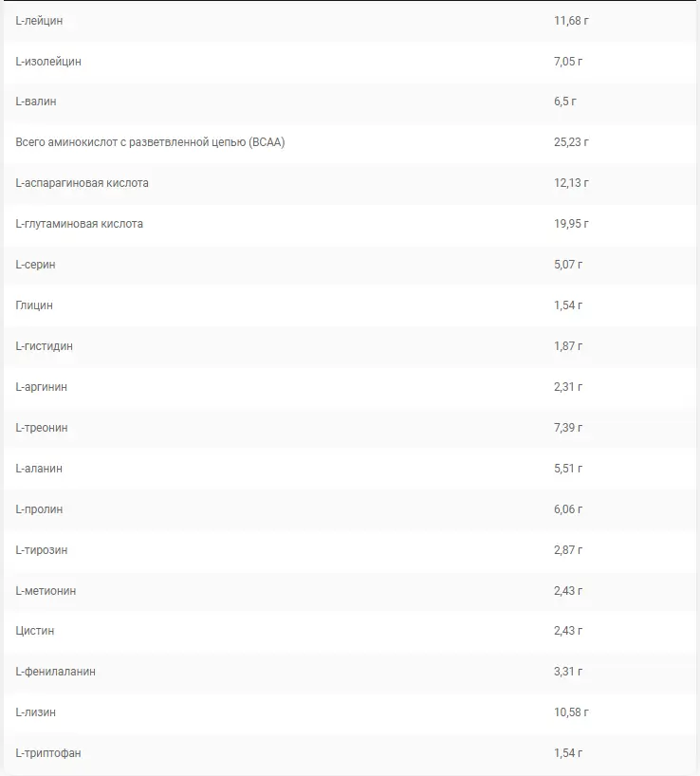Click the 6,06 г proline value
Viewport: 700px width, 776px height.
tap(568, 509)
